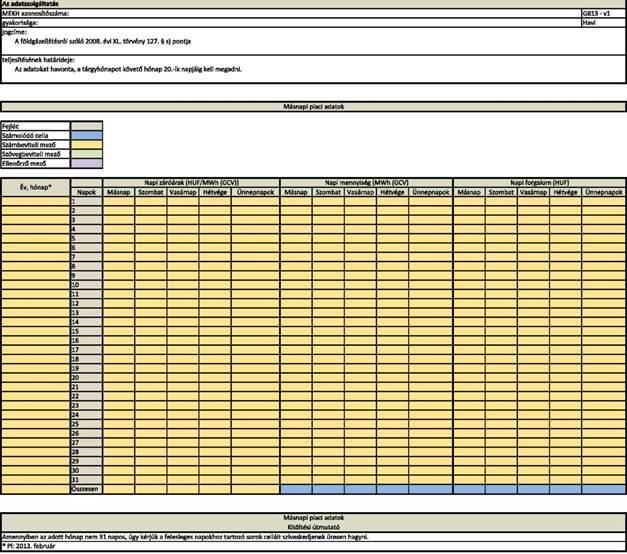Click the 'Ellenőrző mező' legend label
The image size is (627, 554).
(24, 163)
